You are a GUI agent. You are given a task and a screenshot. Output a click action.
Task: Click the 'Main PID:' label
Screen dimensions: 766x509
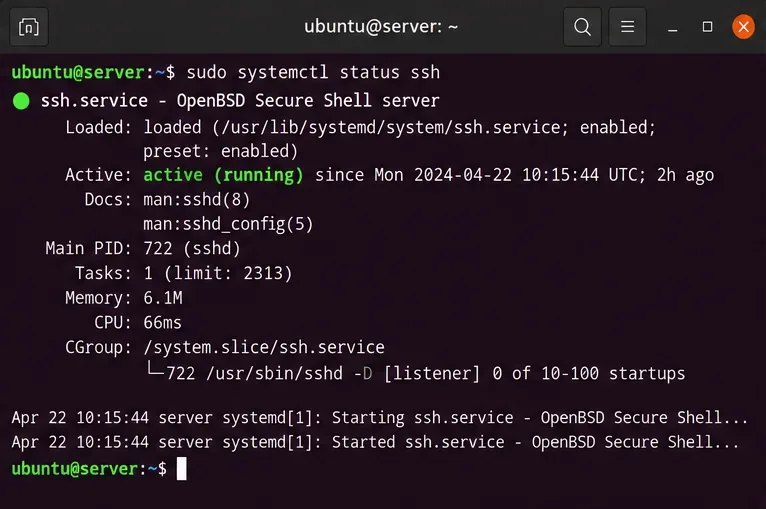tap(89, 249)
